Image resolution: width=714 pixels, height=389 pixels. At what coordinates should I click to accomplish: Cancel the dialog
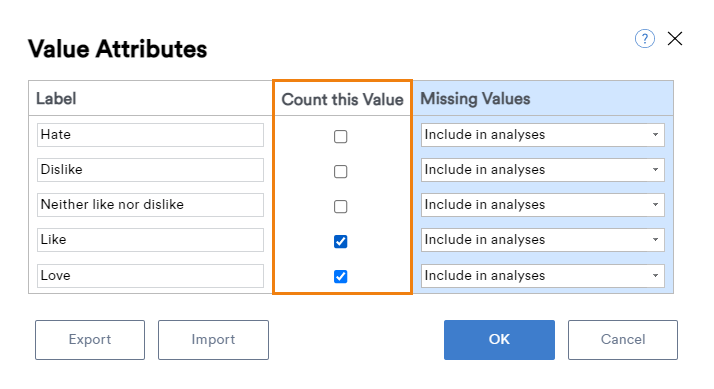click(x=623, y=340)
